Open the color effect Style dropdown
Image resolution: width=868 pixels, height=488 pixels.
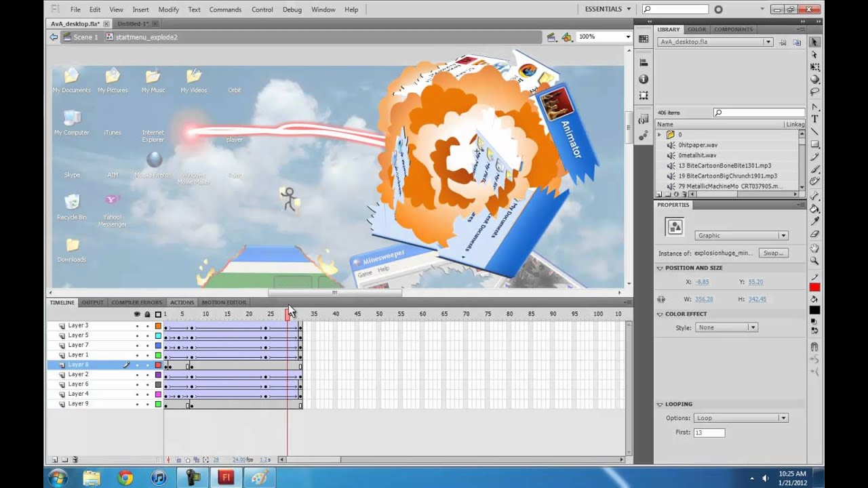coord(725,327)
